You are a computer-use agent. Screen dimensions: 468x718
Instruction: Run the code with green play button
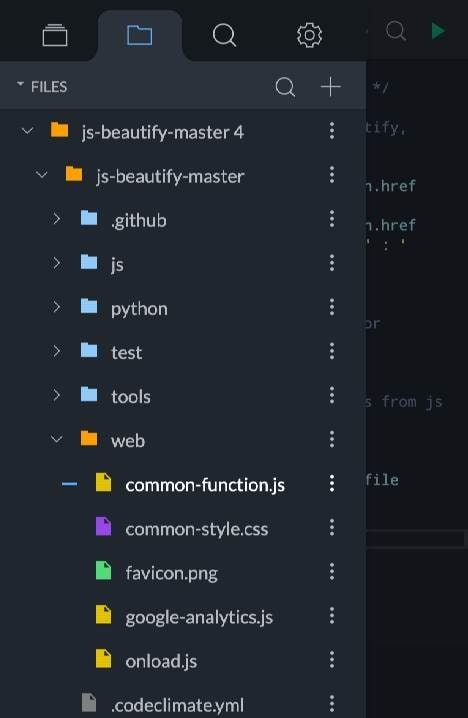point(438,31)
